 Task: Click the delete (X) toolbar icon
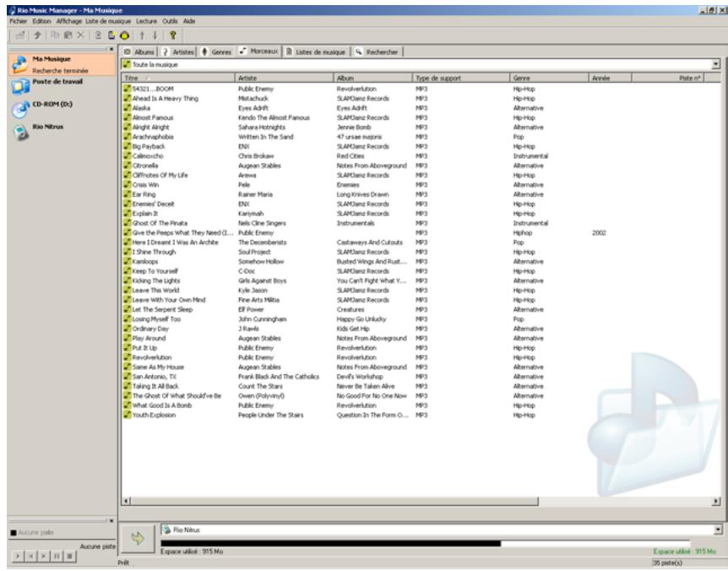[79, 35]
